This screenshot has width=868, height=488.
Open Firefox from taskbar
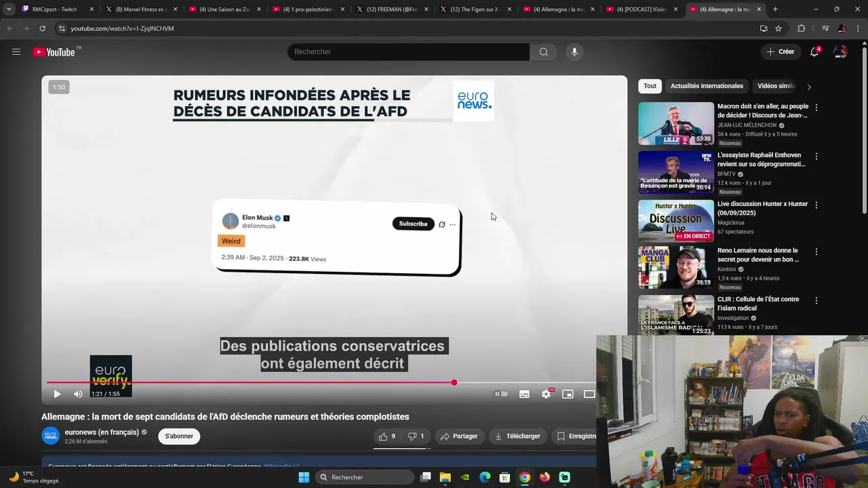pyautogui.click(x=545, y=477)
